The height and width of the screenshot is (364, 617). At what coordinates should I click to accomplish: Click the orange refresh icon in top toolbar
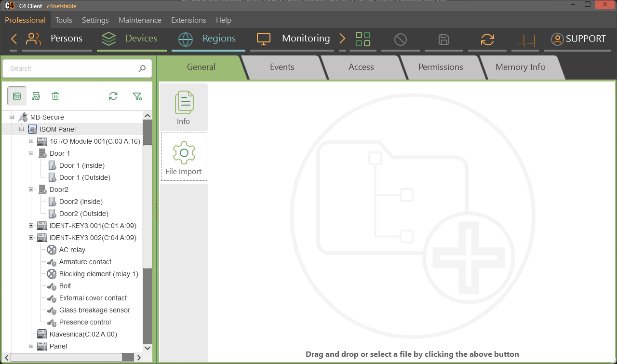click(x=487, y=39)
